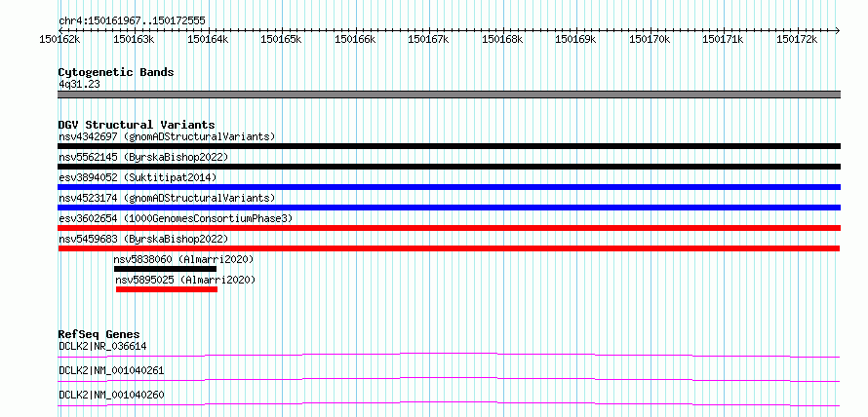
Task: Select the blue bar for esv3894052
Action: click(449, 187)
